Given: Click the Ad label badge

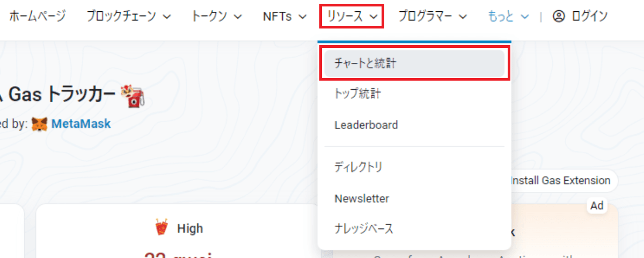Looking at the screenshot, I should [597, 206].
